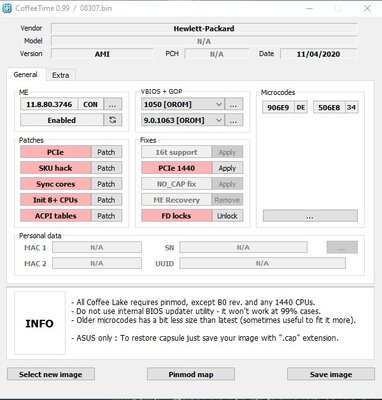Apply the Init 8+ CPUs patch

(106, 200)
